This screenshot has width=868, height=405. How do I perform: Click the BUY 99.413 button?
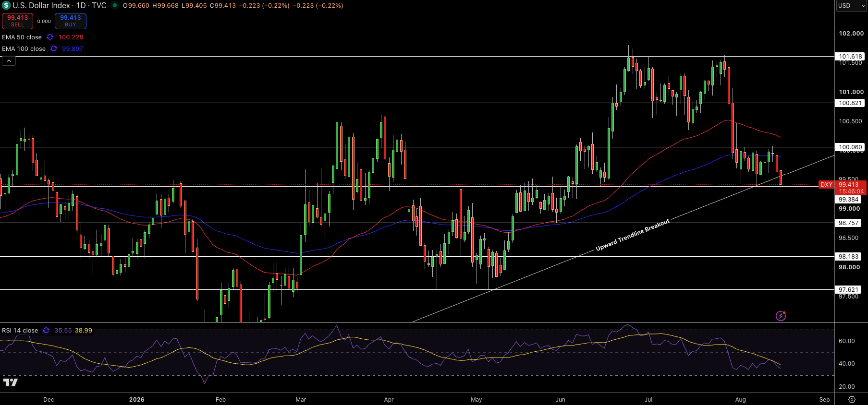(x=71, y=21)
